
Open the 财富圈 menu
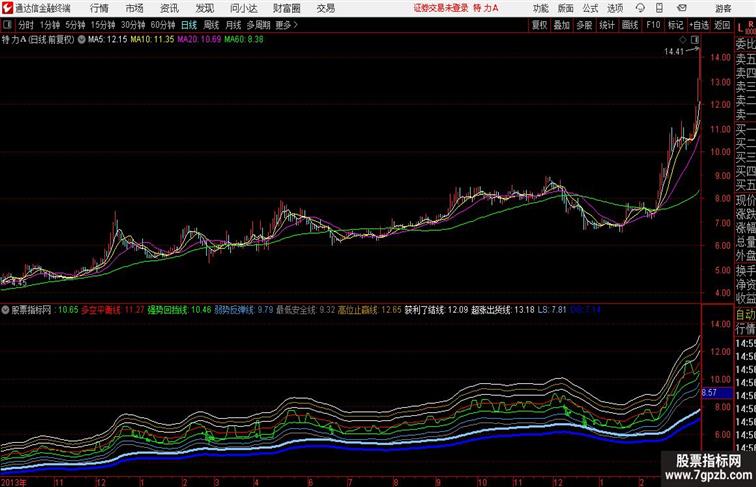286,8
